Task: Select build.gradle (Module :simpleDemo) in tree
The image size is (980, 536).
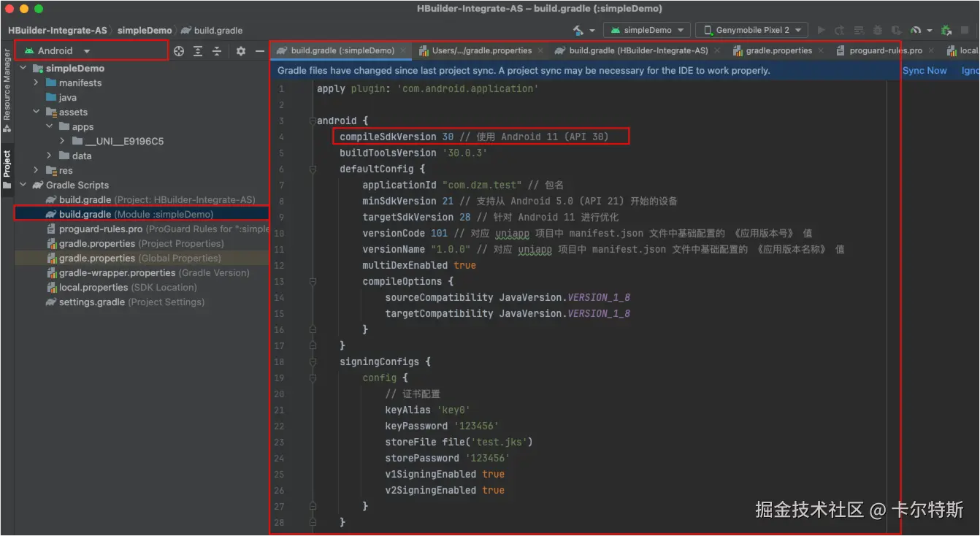Action: [x=142, y=214]
